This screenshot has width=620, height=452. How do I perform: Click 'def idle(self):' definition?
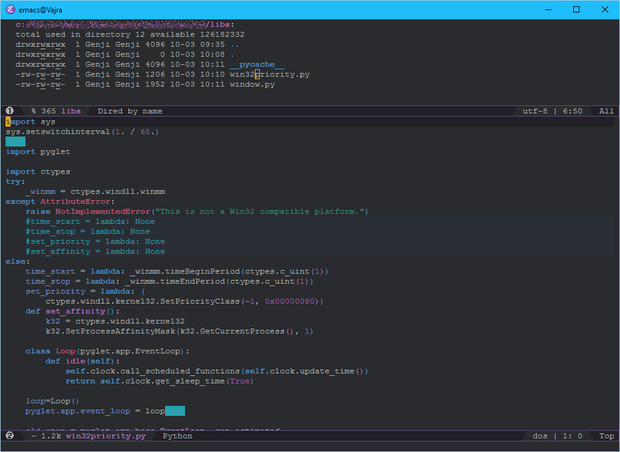pyautogui.click(x=83, y=361)
